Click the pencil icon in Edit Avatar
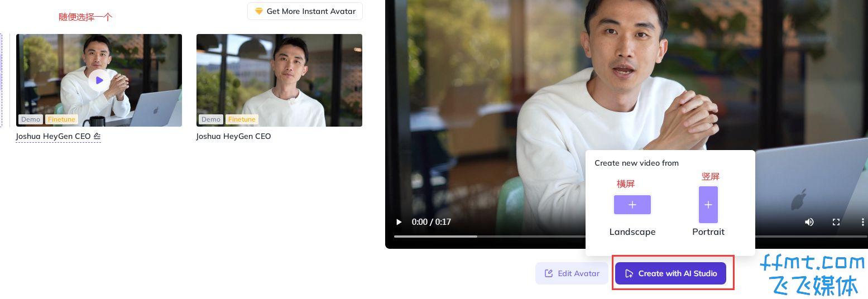 coord(549,273)
